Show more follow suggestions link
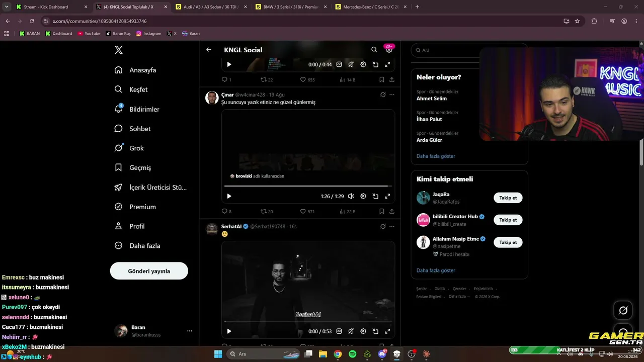Viewport: 644px width, 362px height. click(436, 270)
